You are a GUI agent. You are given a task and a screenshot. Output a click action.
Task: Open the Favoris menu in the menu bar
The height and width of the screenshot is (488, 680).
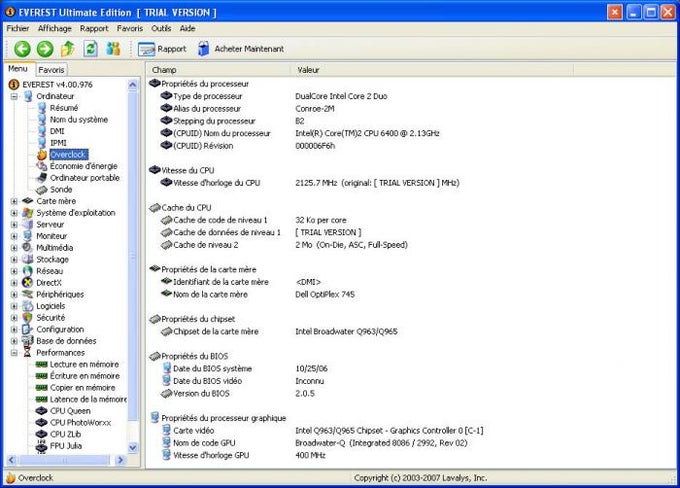coord(130,28)
